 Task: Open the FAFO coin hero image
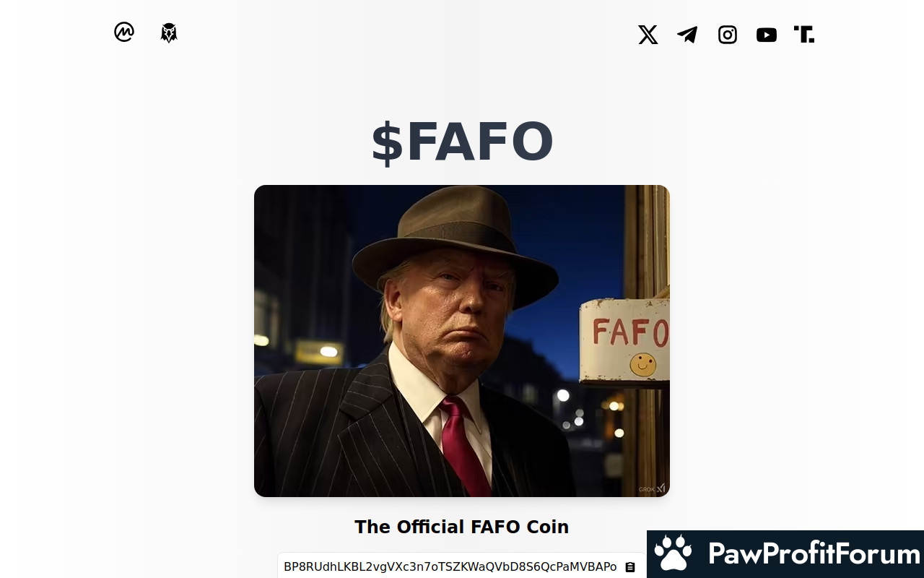[462, 341]
